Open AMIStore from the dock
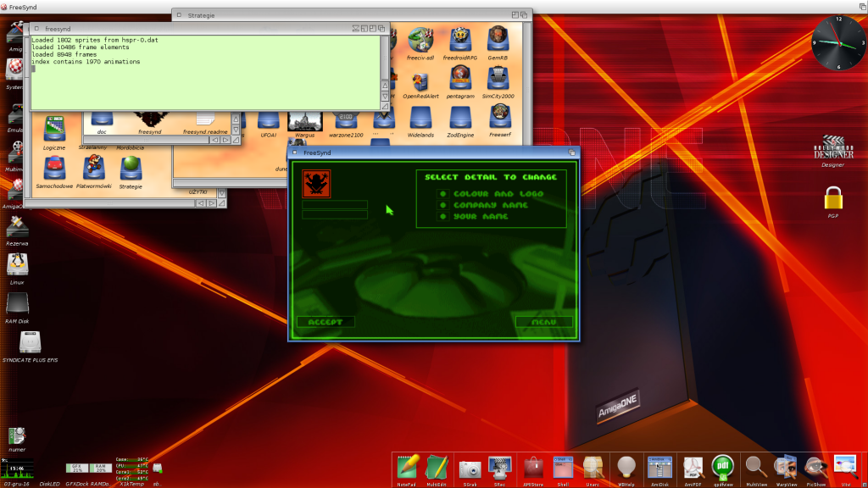 [533, 468]
